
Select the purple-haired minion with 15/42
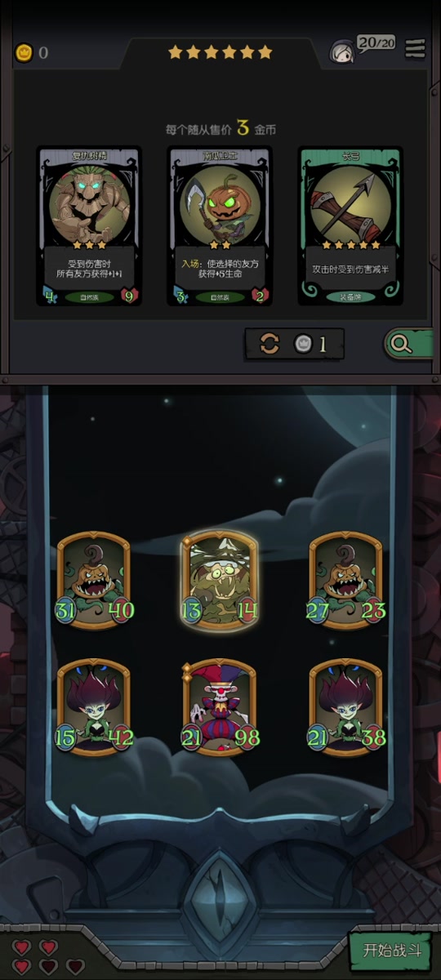(x=94, y=707)
